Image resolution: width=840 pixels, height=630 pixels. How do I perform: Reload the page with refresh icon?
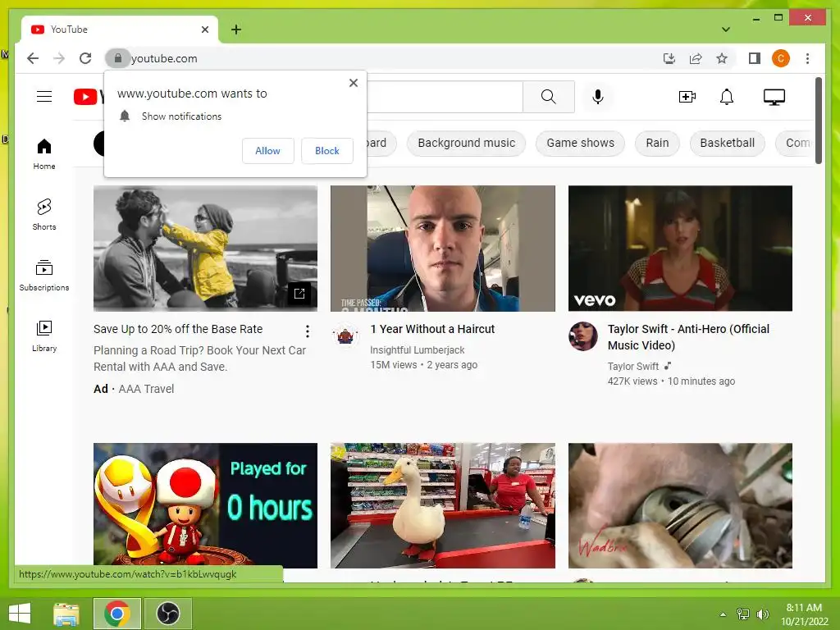click(85, 58)
